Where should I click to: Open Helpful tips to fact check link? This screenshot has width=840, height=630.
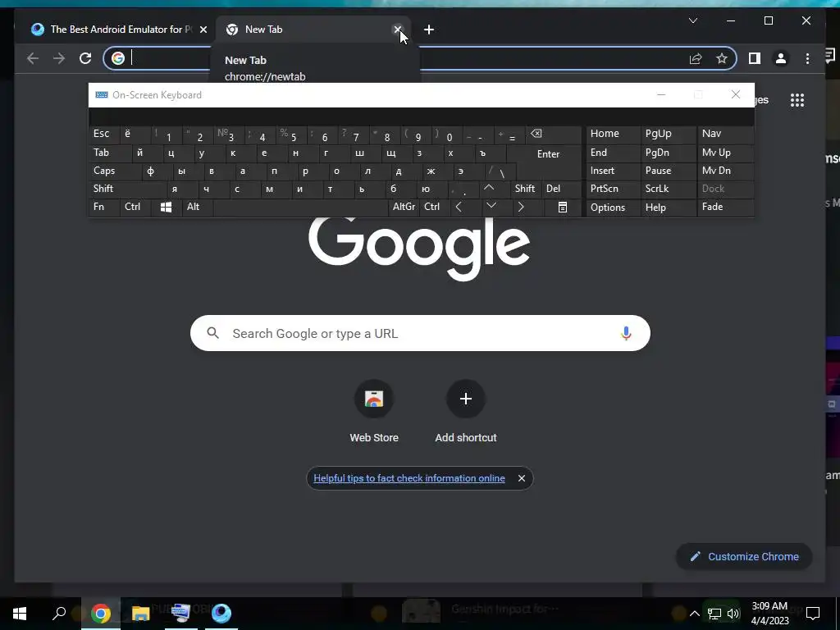(409, 478)
